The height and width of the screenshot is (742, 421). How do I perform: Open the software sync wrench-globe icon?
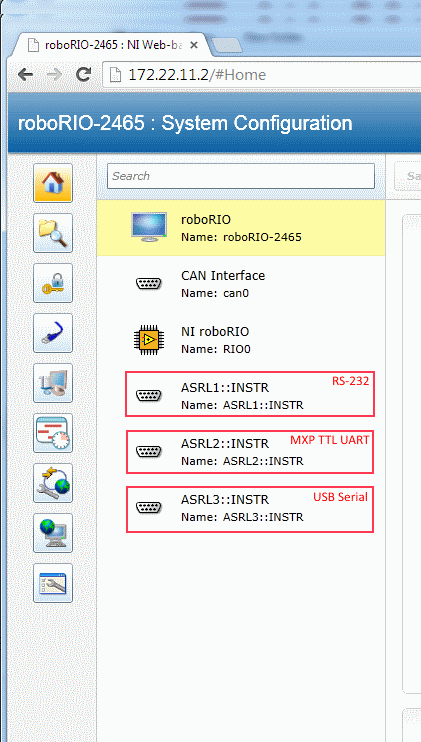pos(53,483)
